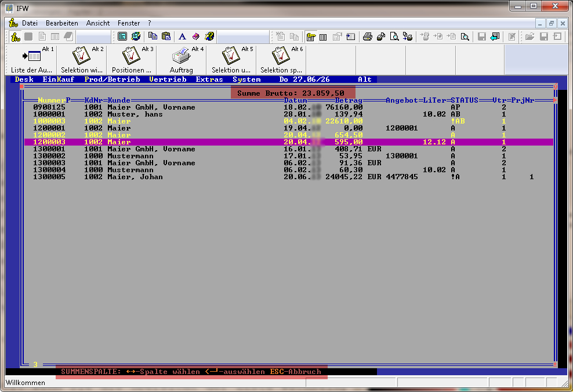The image size is (573, 392).
Task: Click the blue letter A font icon
Action: [x=182, y=37]
